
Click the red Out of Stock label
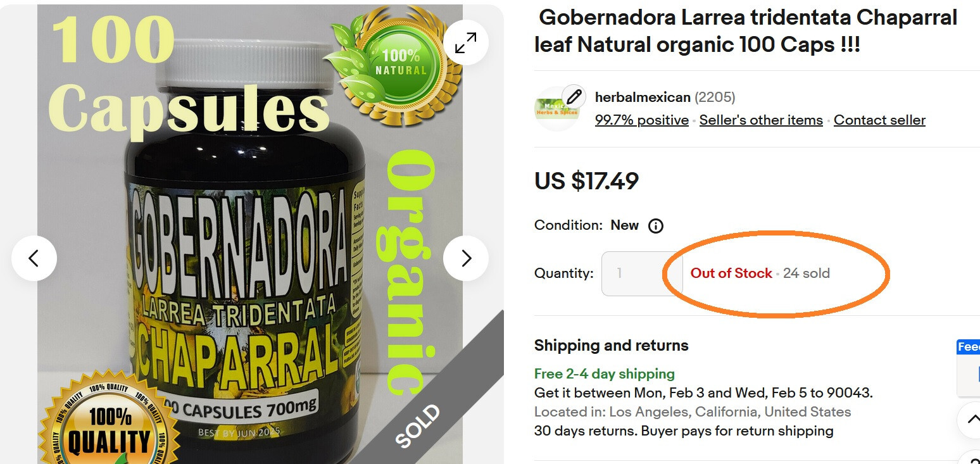(x=731, y=273)
